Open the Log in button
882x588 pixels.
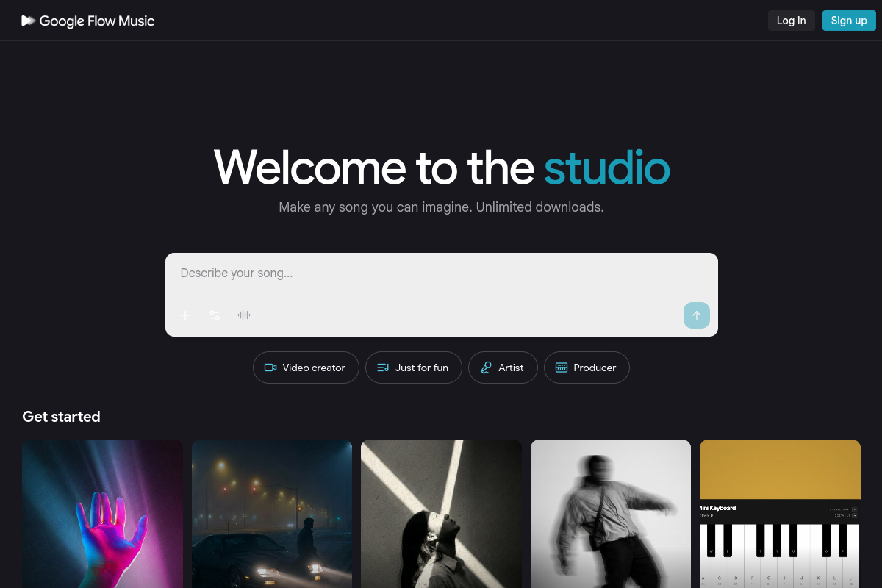(x=792, y=21)
